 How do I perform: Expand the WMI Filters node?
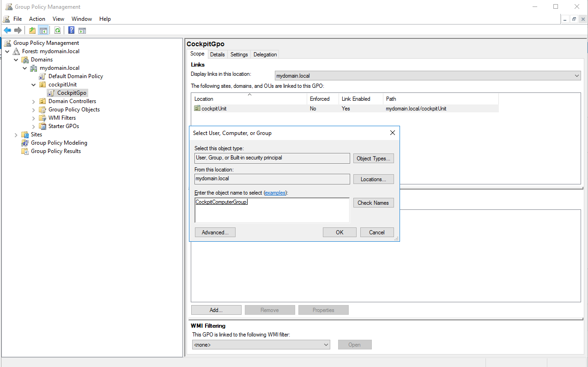coord(34,118)
